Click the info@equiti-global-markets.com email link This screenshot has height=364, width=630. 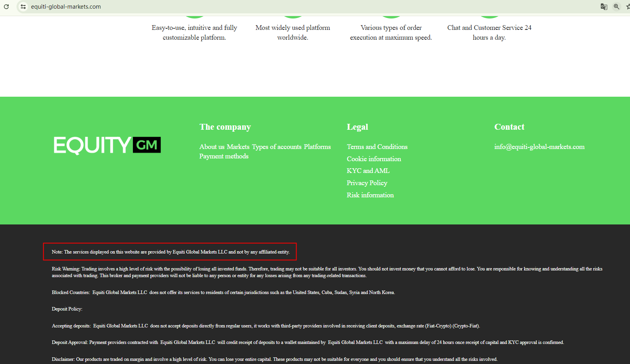click(540, 147)
